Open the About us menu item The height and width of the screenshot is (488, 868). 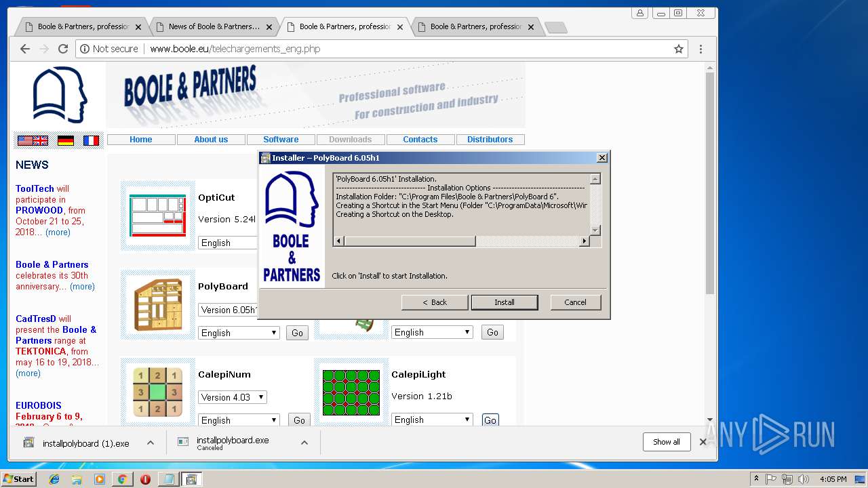(x=211, y=140)
